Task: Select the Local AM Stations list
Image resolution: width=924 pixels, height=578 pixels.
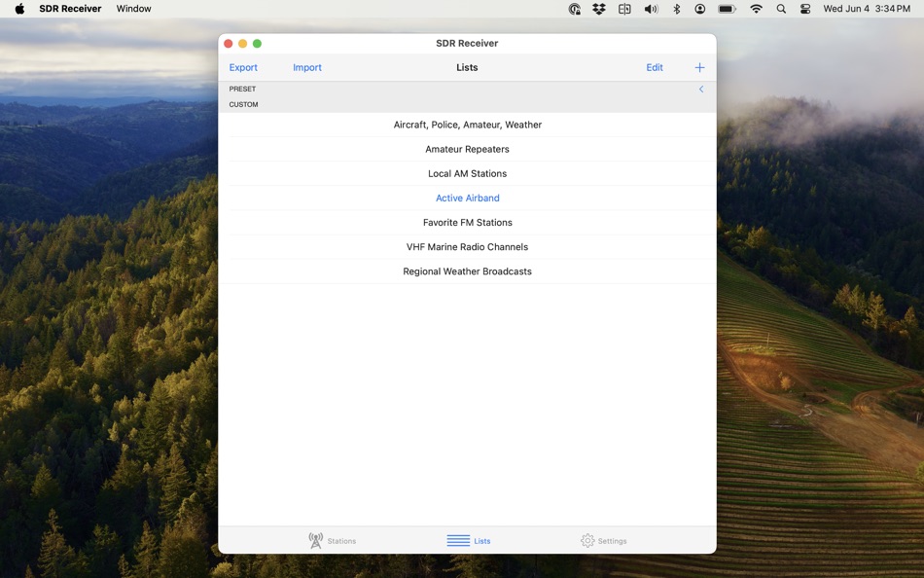Action: click(467, 173)
